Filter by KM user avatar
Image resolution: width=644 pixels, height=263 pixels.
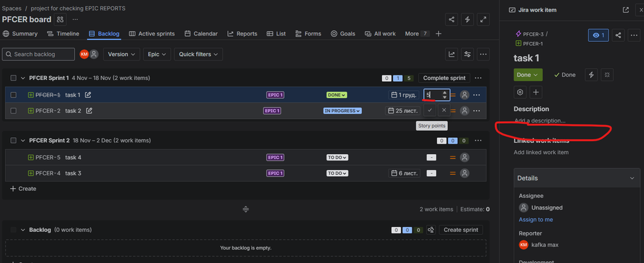[x=84, y=54]
